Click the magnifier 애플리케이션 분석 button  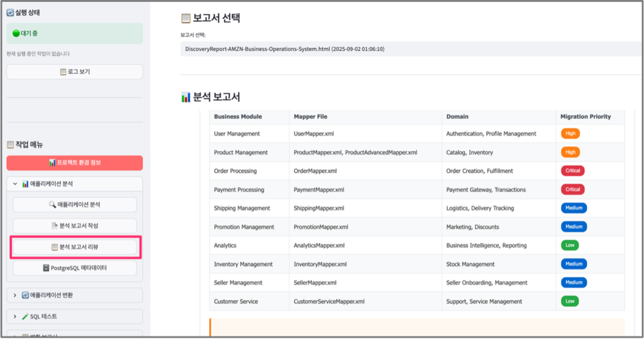74,205
